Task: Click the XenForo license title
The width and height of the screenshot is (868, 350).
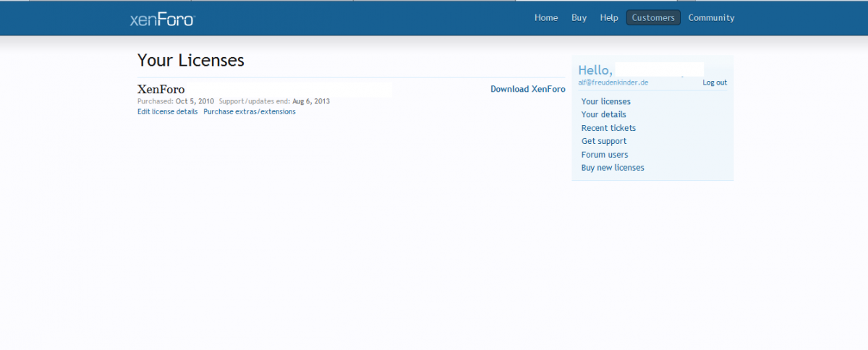Action: pyautogui.click(x=161, y=90)
